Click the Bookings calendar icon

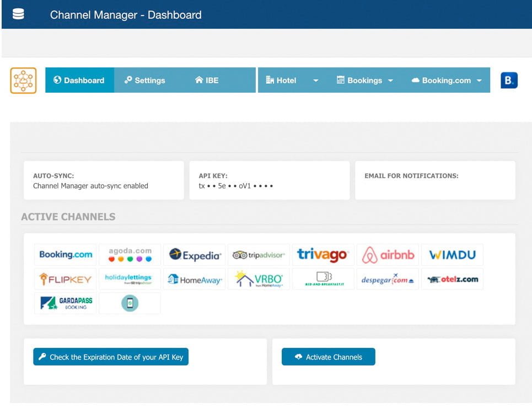340,80
